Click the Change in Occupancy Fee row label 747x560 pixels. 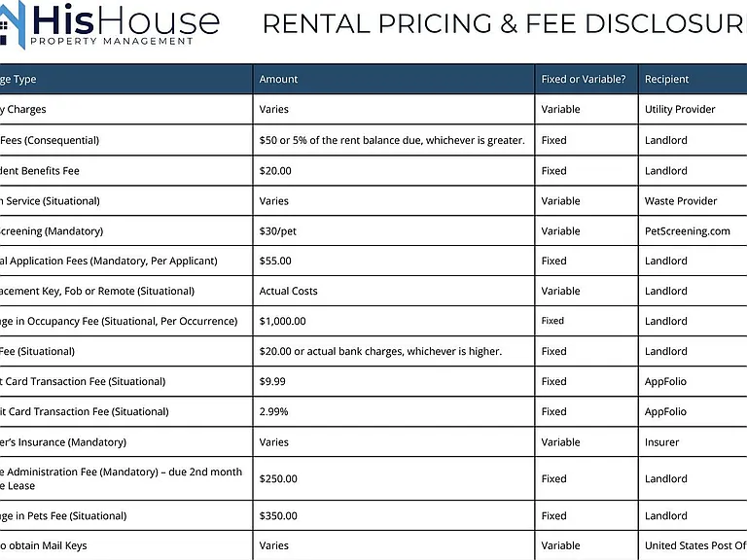pos(119,322)
